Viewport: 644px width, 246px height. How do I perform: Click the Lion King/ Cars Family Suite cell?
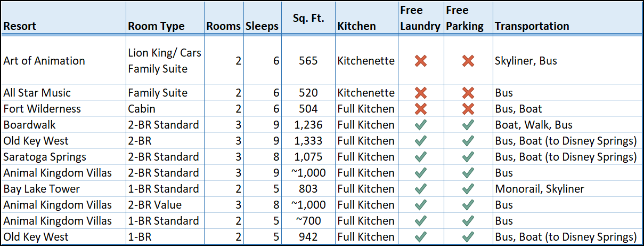165,60
